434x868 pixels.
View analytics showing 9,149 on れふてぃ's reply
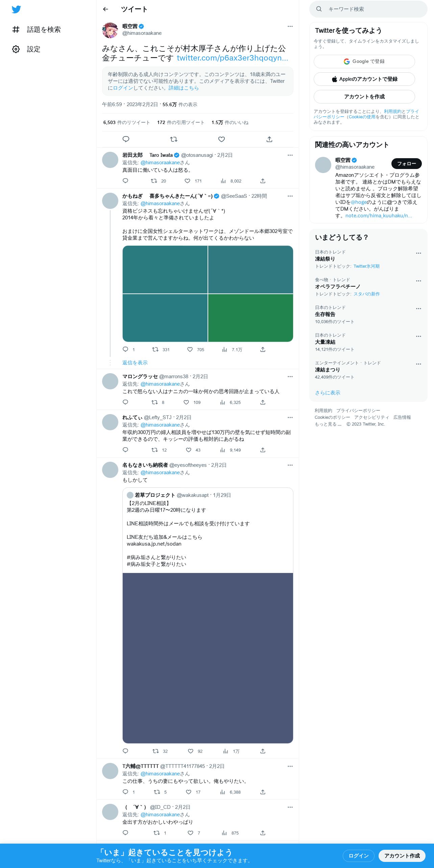pyautogui.click(x=230, y=450)
